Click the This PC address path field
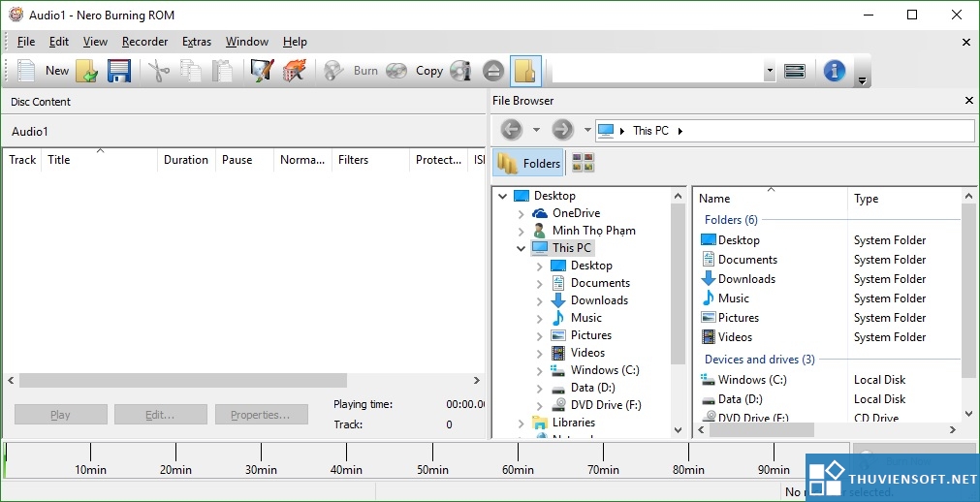980x502 pixels. click(784, 131)
